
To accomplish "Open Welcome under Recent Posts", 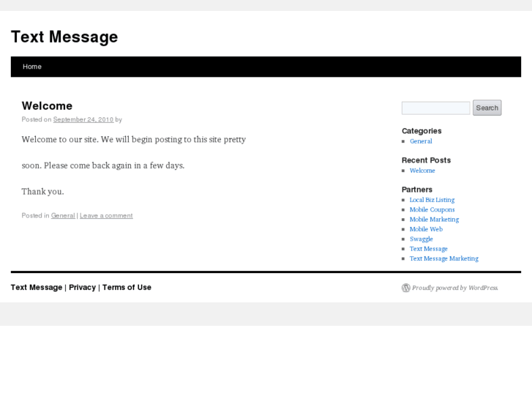I will [422, 171].
